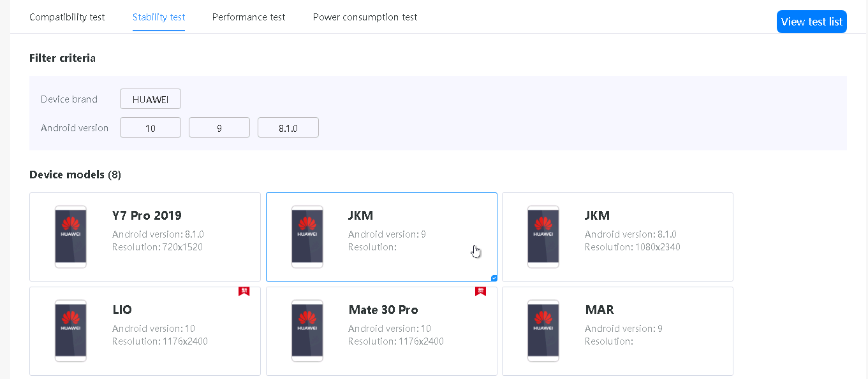This screenshot has width=868, height=379.
Task: Select the Power consumption test tab
Action: point(365,17)
